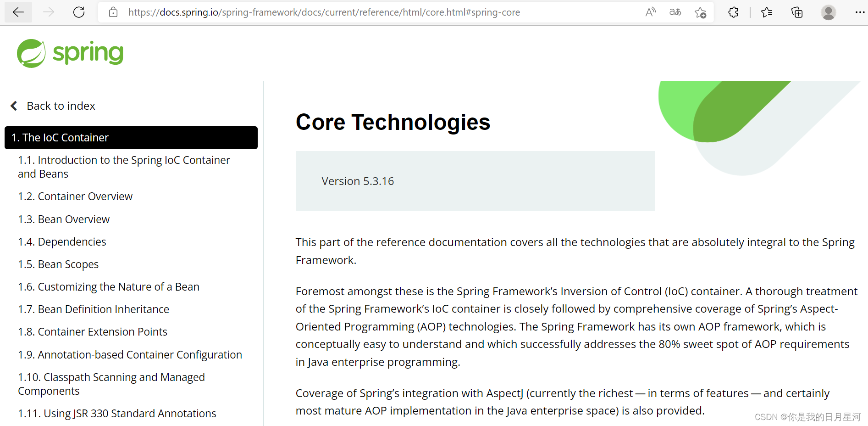Viewport: 868px width, 426px height.
Task: Click the Spring logo
Action: tap(70, 53)
